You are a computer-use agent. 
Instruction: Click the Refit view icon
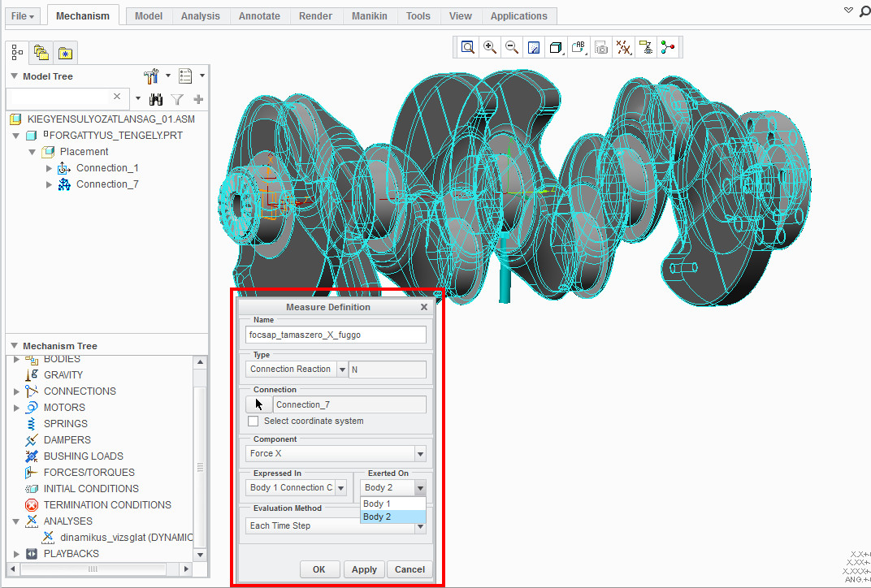pyautogui.click(x=468, y=48)
